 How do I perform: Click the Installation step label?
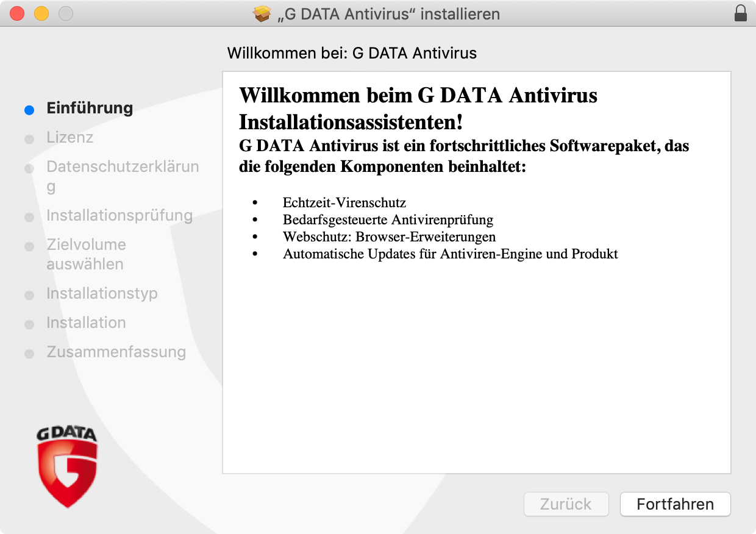pos(86,322)
